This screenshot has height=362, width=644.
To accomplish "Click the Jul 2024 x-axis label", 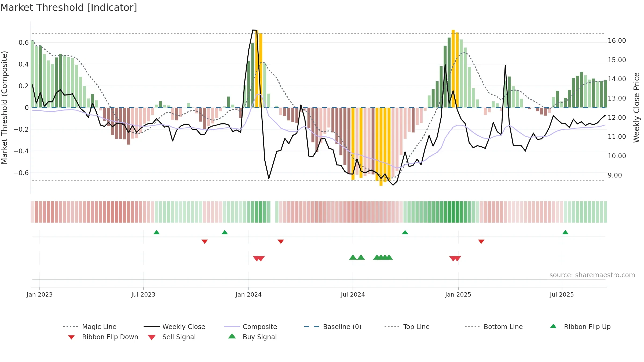I will tap(353, 294).
